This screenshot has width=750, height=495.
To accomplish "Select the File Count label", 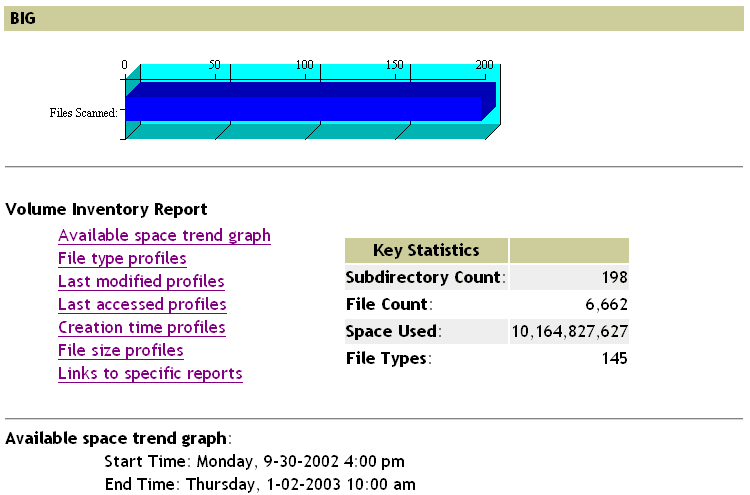I will [x=389, y=305].
